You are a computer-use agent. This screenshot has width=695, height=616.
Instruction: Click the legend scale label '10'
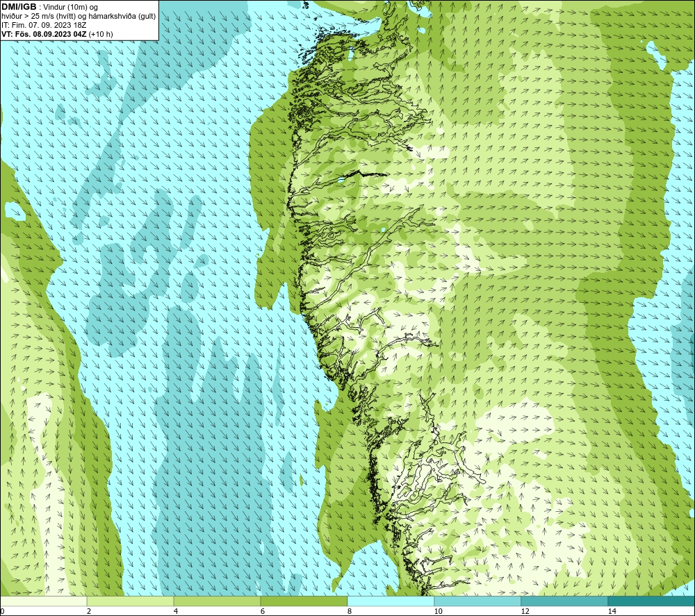[x=438, y=612]
